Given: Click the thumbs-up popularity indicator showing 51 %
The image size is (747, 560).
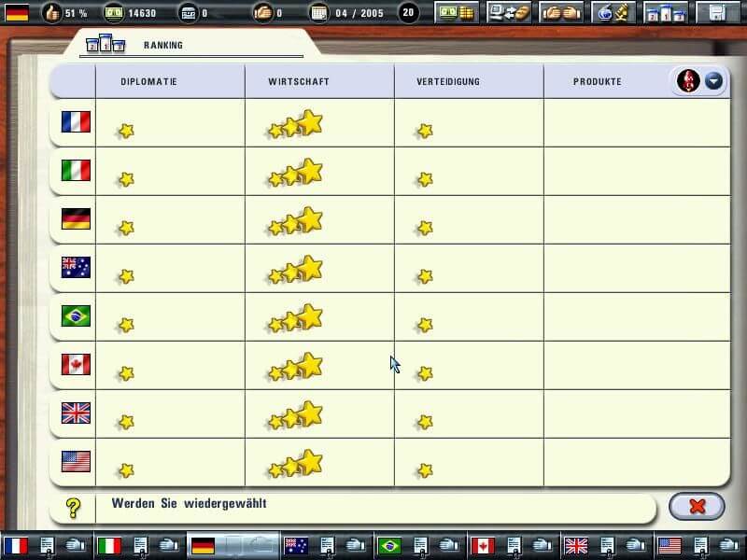Looking at the screenshot, I should [64, 13].
